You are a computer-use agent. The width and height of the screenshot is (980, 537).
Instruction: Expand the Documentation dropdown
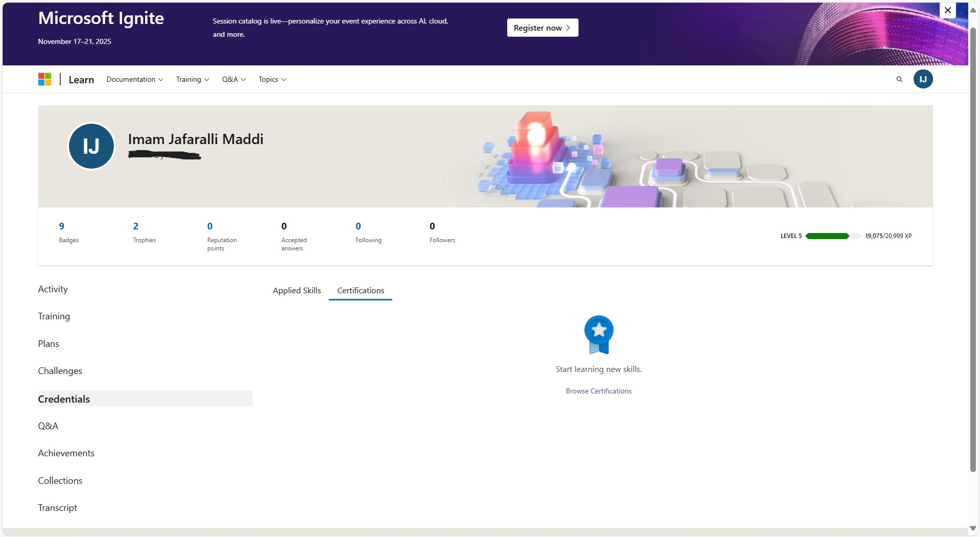tap(135, 79)
